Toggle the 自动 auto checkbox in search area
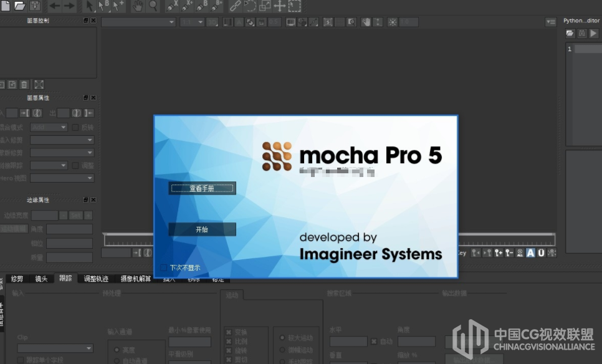602x364 pixels. (x=373, y=342)
